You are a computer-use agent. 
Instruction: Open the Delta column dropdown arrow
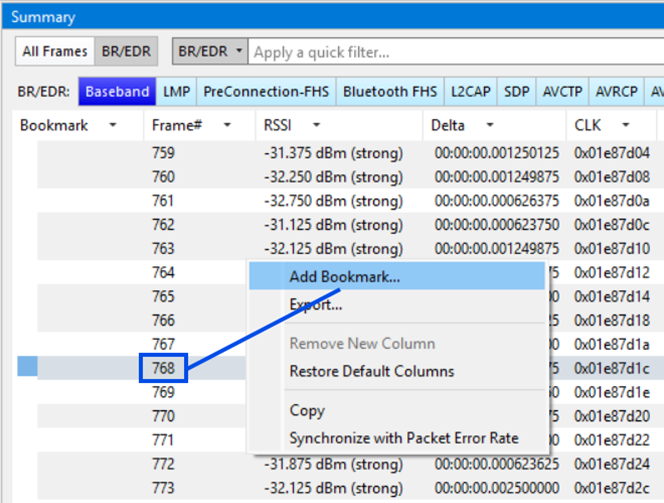pyautogui.click(x=490, y=125)
